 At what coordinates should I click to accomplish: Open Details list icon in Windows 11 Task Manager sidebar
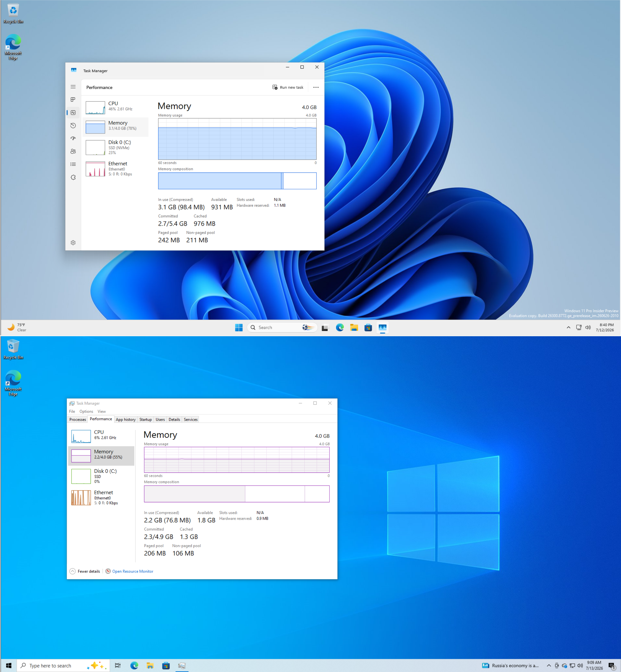(73, 164)
